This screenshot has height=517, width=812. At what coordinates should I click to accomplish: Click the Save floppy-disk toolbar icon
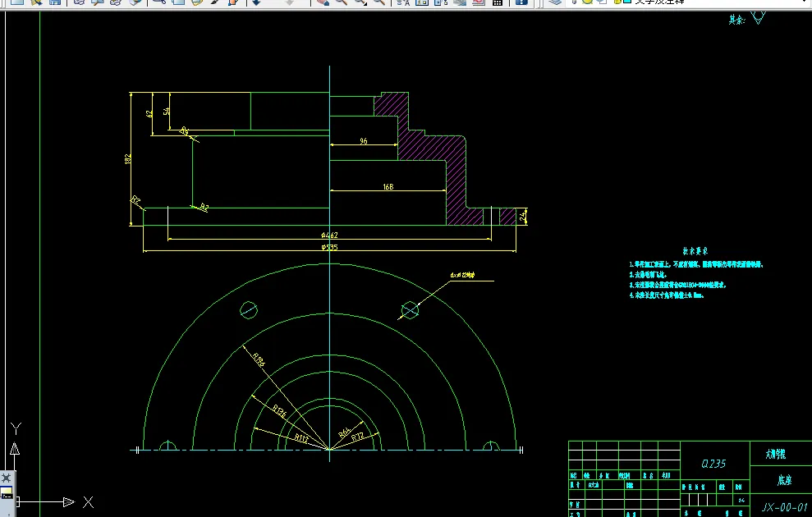click(55, 2)
